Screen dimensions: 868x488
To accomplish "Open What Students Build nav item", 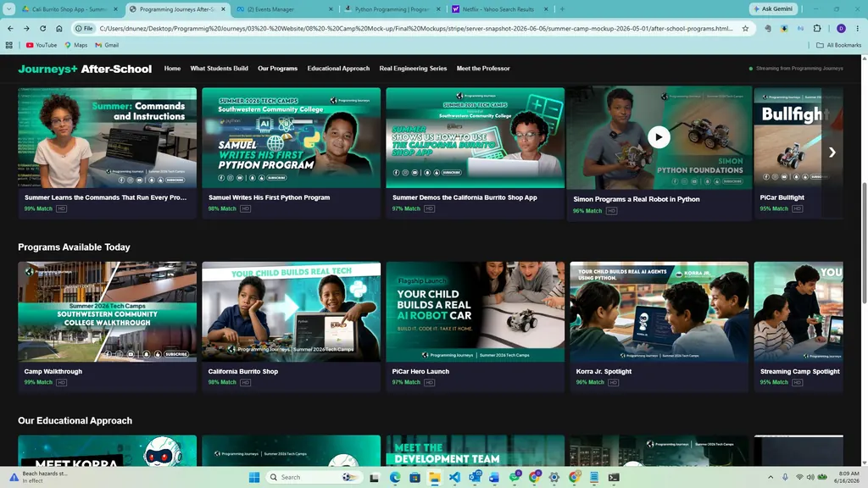I will coord(220,69).
